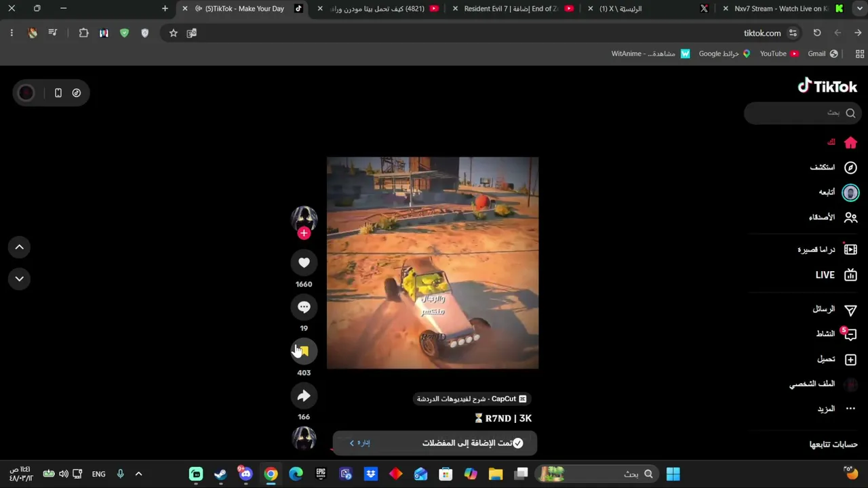Show hidden system tray icons

click(138, 474)
